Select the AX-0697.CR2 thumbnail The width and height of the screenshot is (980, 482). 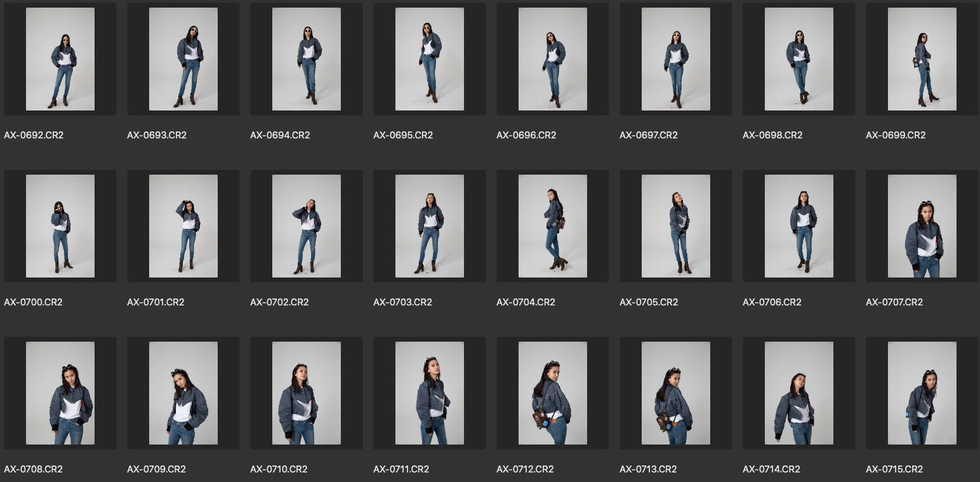[676, 59]
